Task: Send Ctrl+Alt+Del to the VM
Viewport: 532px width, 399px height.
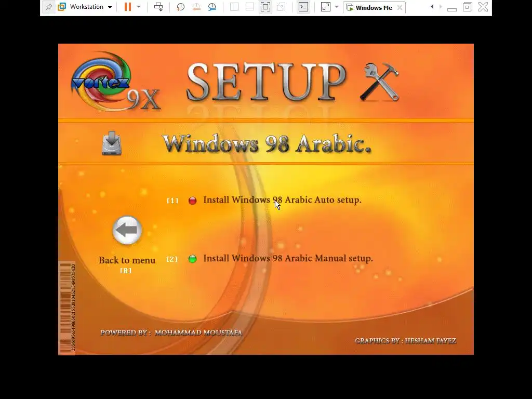Action: coord(158,7)
